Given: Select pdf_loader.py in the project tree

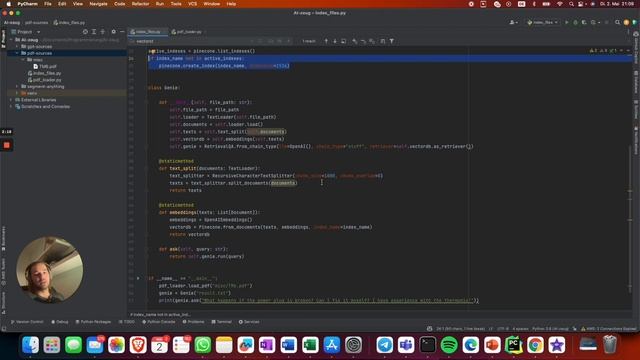Looking at the screenshot, I should (44, 80).
